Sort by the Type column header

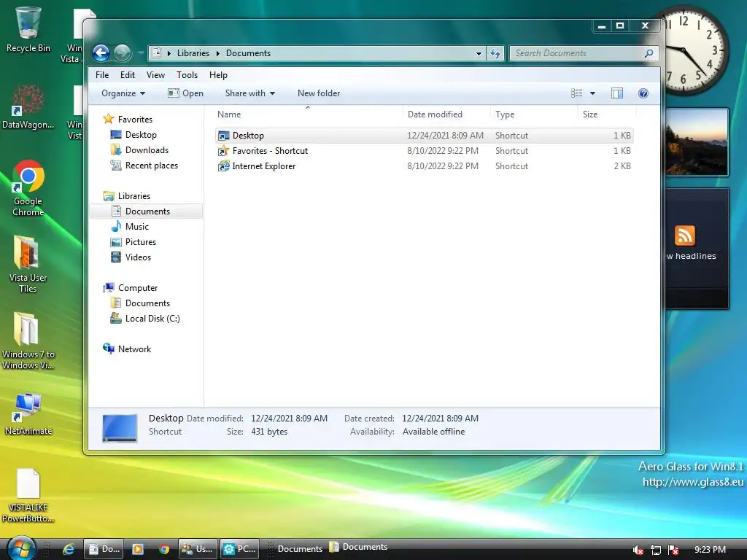534,114
